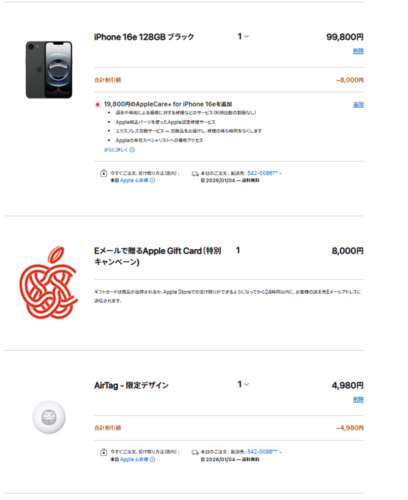Click AirTag pickup store info icon
Image resolution: width=408 pixels, height=500 pixels.
(152, 459)
